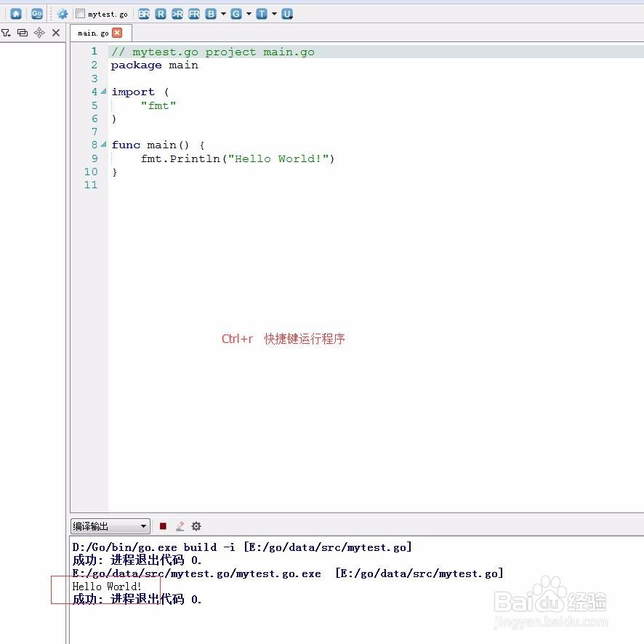
Task: Open environment settings with the gear icon
Action: (x=63, y=14)
